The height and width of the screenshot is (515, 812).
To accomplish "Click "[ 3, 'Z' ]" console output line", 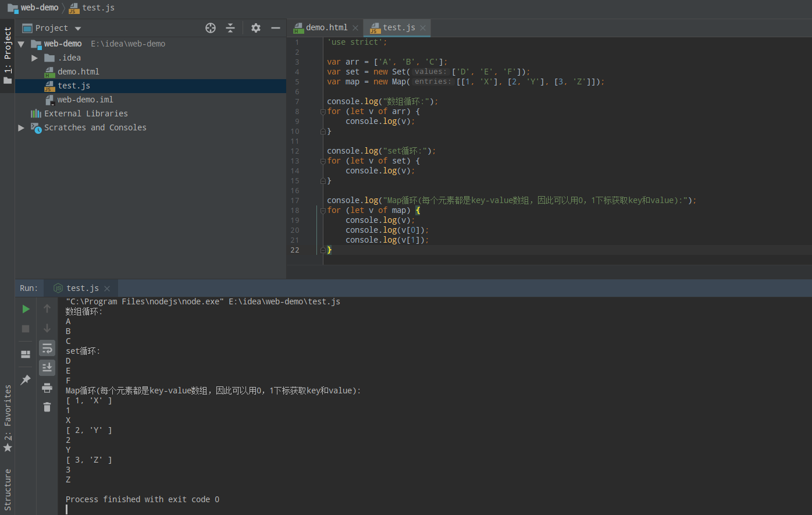I will click(89, 460).
